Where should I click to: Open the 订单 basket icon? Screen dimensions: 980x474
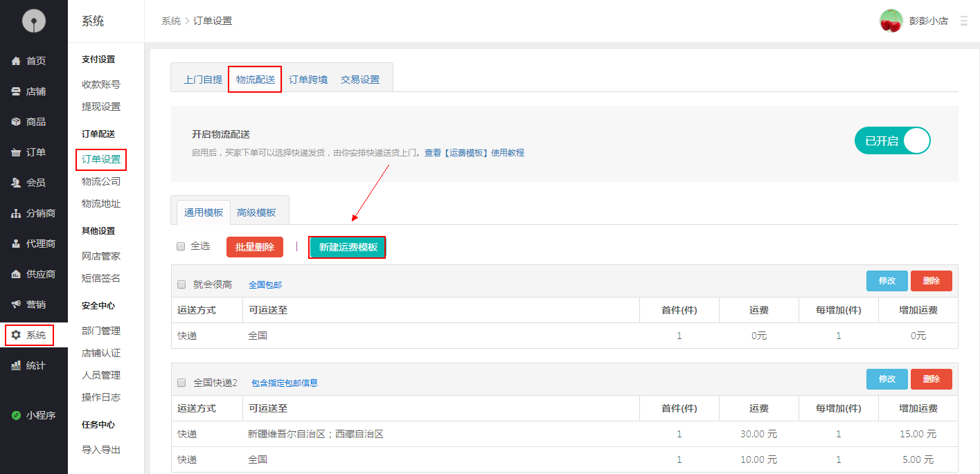pos(16,152)
